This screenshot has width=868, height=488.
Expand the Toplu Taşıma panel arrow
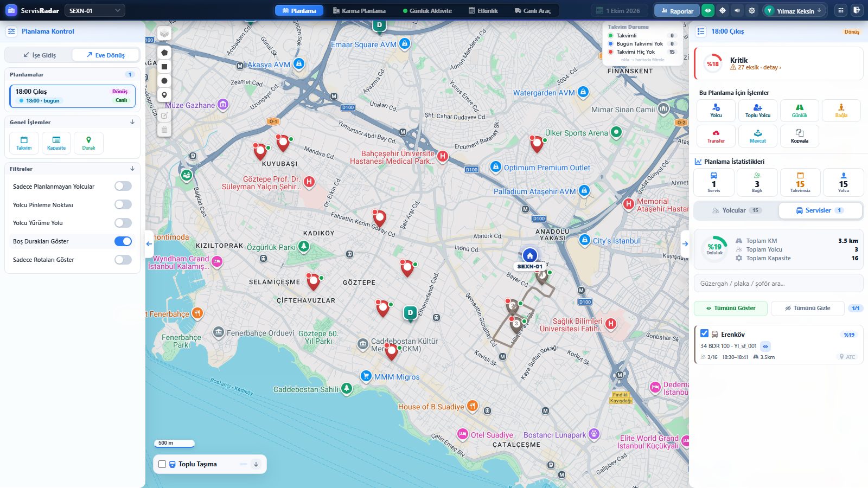256,464
